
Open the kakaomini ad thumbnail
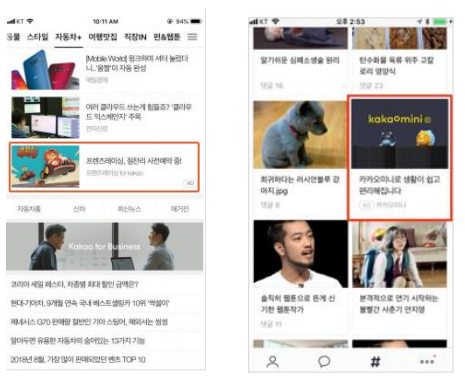(400, 133)
